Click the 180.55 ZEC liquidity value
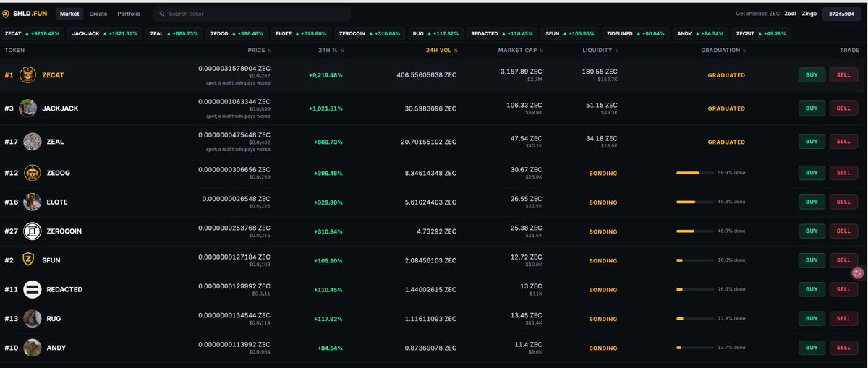 click(x=600, y=72)
